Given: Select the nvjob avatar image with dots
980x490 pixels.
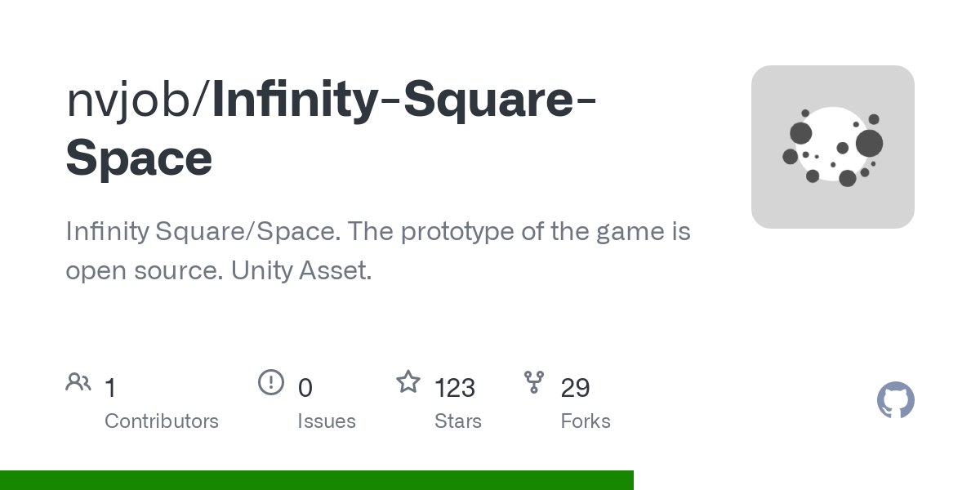Looking at the screenshot, I should 833,147.
